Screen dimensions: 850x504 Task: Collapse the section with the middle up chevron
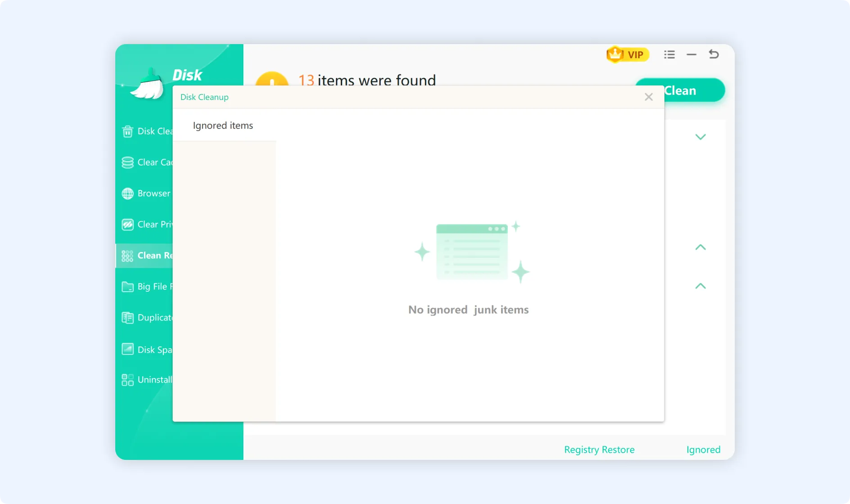[x=700, y=247]
